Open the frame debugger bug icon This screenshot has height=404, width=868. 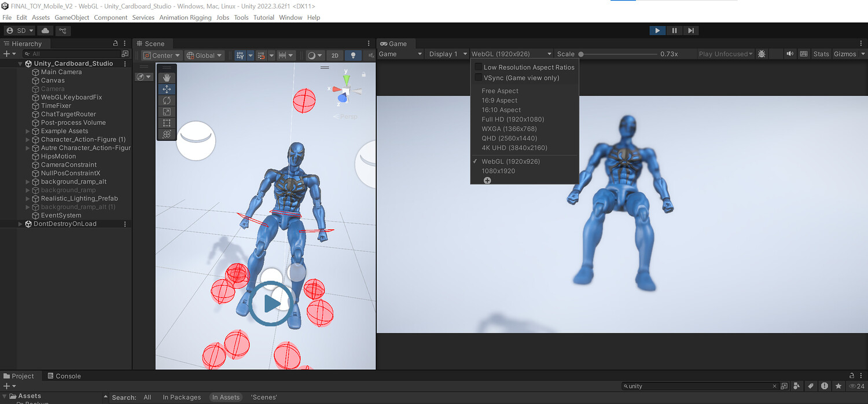(x=762, y=54)
